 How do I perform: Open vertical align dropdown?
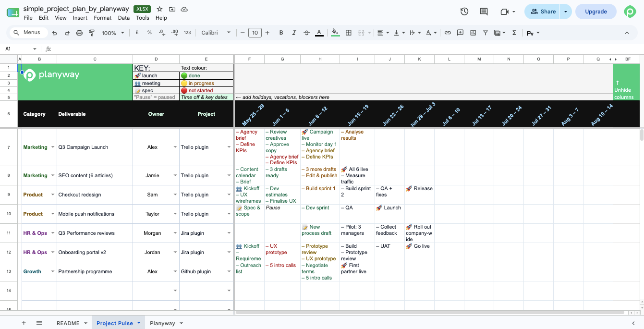coord(399,33)
